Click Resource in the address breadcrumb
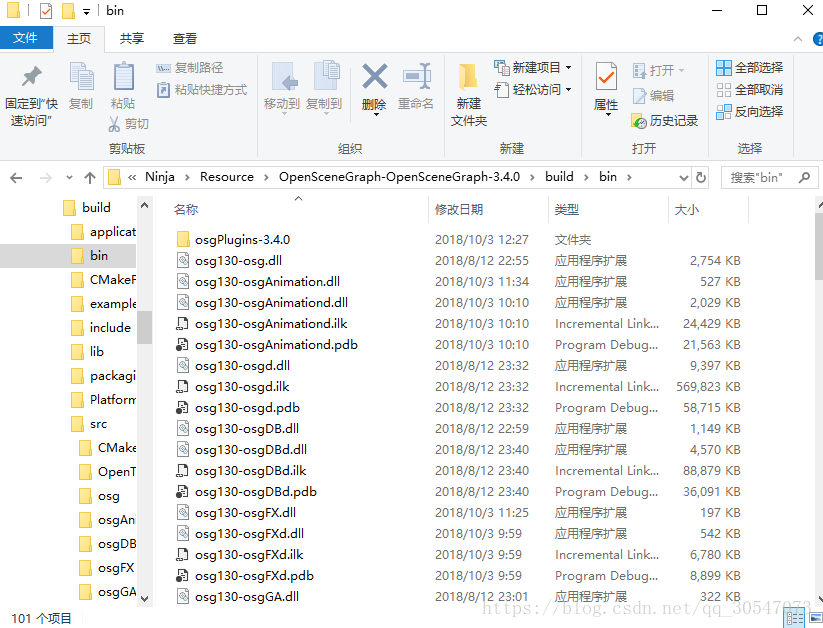The image size is (823, 628). (x=227, y=177)
